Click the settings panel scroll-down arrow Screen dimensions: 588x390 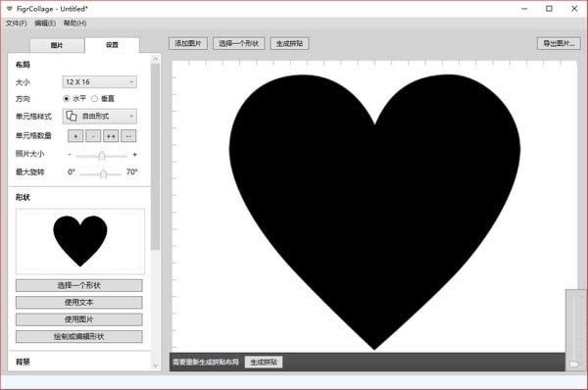155,366
